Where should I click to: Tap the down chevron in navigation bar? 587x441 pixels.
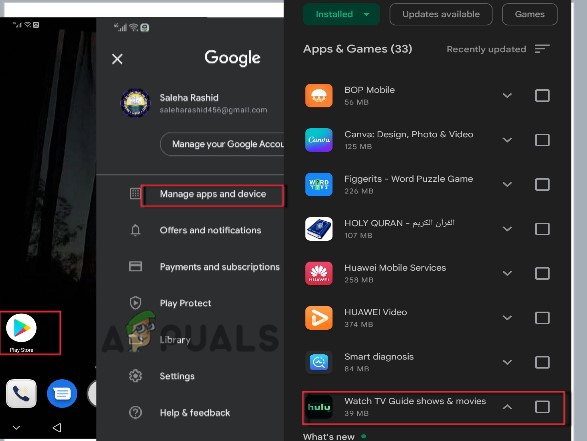[x=16, y=427]
